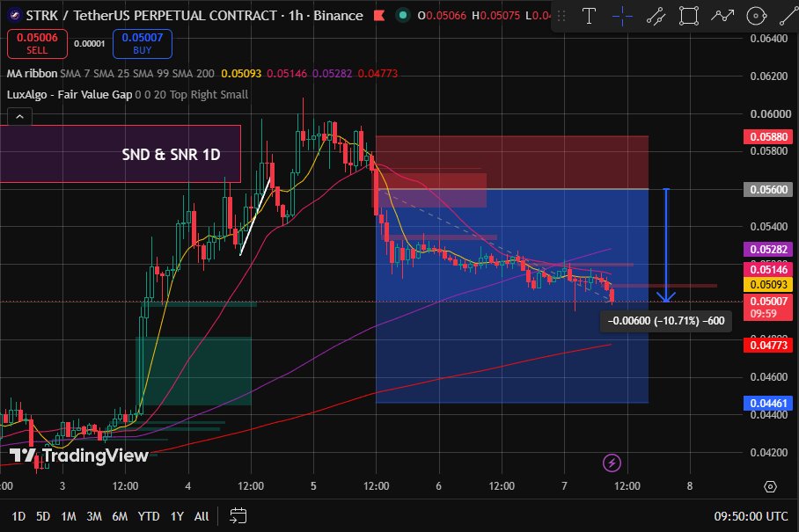This screenshot has width=799, height=532.
Task: Click the 0.05146 SMA 25 price label
Action: (x=768, y=269)
